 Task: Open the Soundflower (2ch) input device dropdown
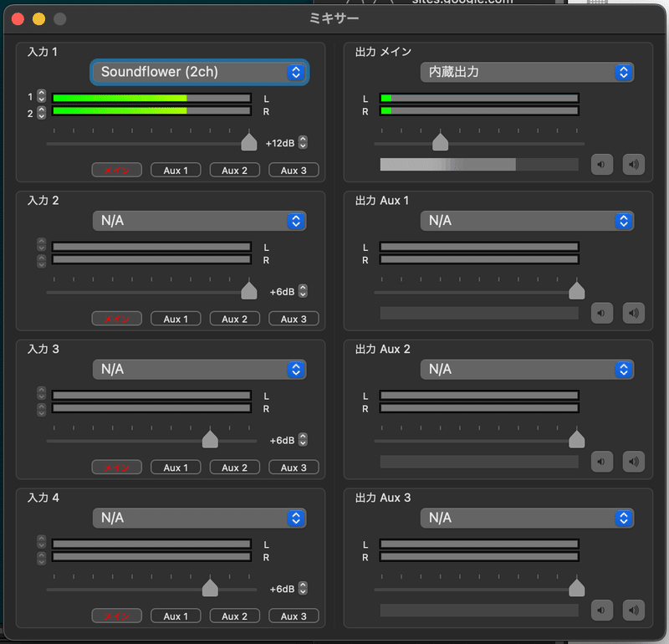[199, 72]
